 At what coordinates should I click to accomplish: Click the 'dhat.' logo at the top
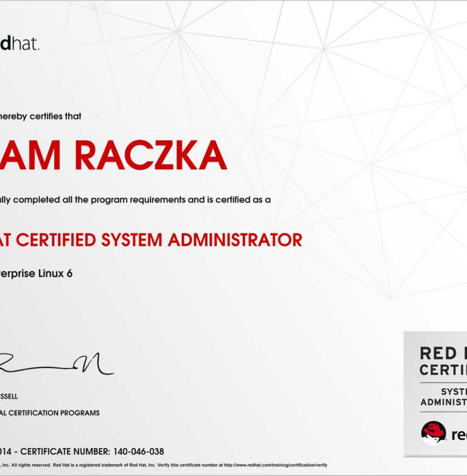(20, 44)
